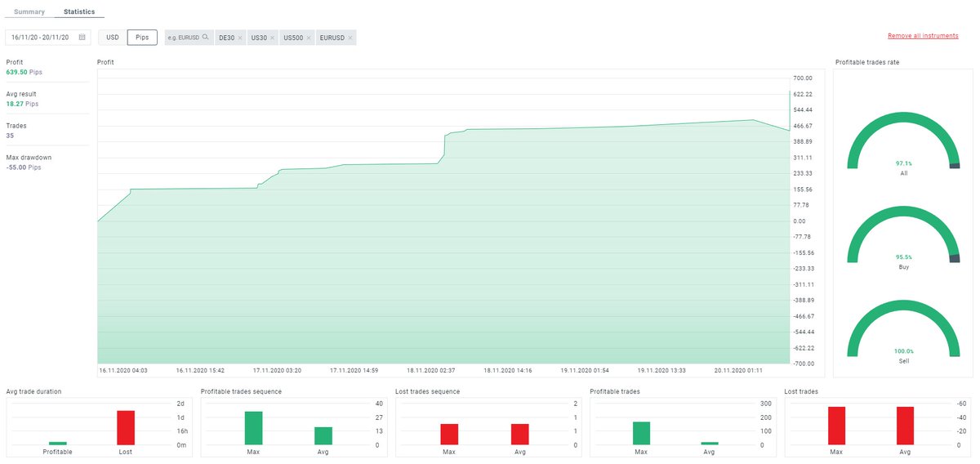Remove the US30 instrument tag
This screenshot has height=464, width=980.
point(273,38)
